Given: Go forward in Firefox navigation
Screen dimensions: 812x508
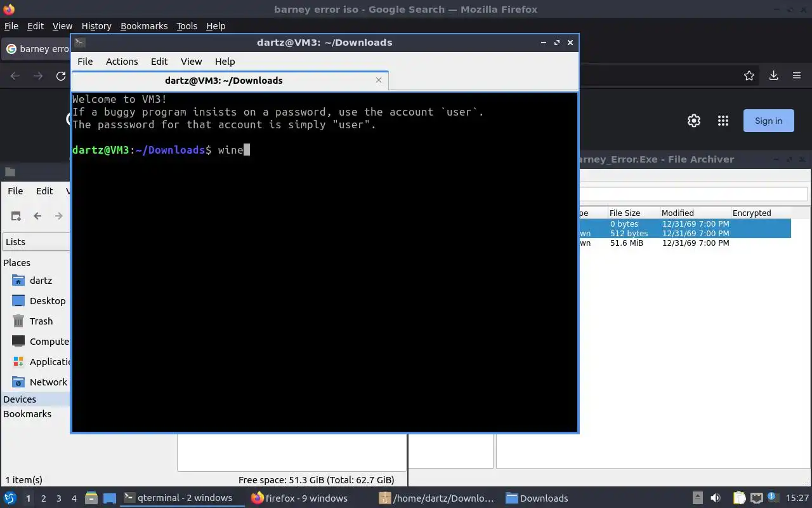Looking at the screenshot, I should 38,76.
